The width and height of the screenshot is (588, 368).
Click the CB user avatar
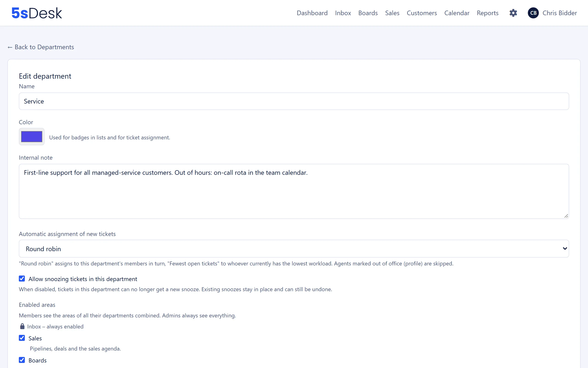[533, 13]
